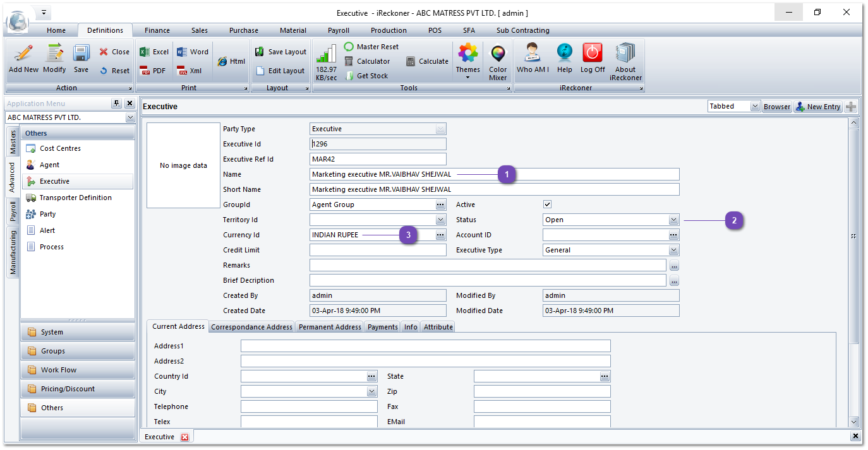Click the Save floppy disk icon
The height and width of the screenshot is (450, 868).
click(x=81, y=54)
